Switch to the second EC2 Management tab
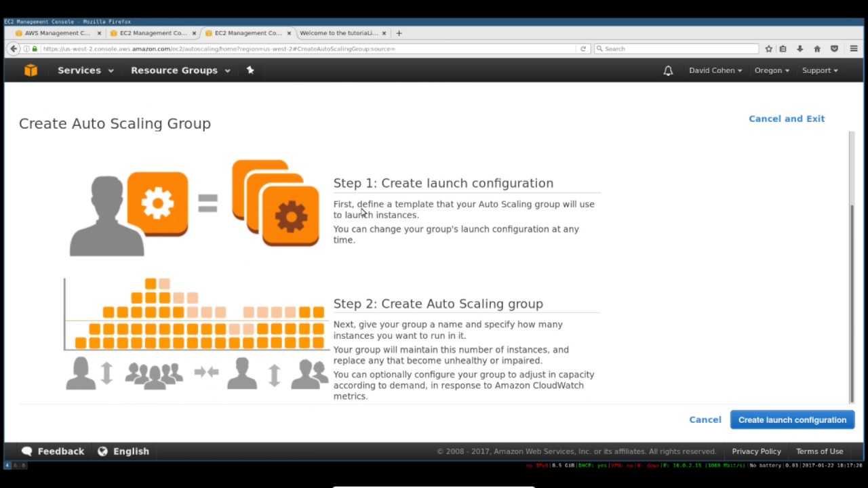This screenshot has height=488, width=868. click(153, 33)
